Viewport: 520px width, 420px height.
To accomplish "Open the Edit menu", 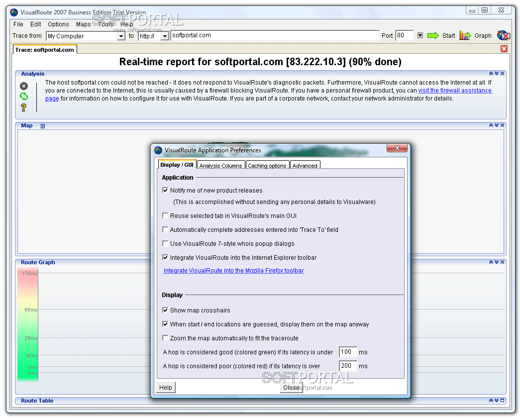I will pos(35,24).
